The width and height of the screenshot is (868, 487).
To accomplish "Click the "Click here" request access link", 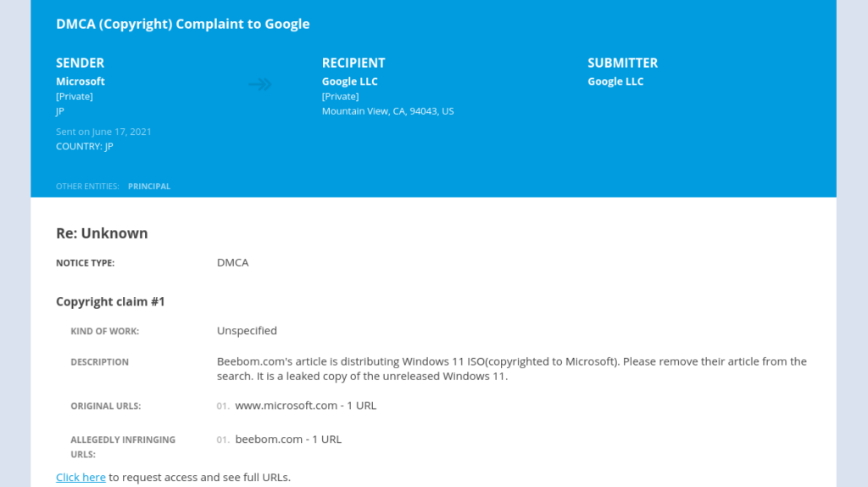I will click(x=81, y=478).
